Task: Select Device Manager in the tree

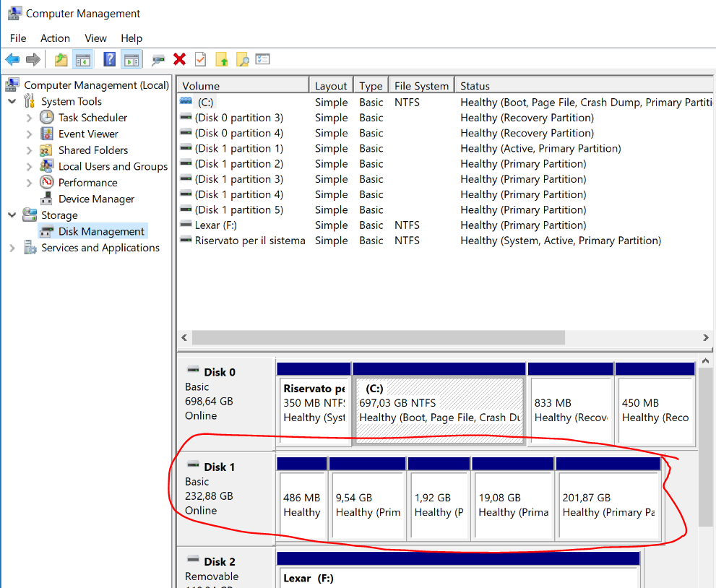Action: click(x=96, y=199)
